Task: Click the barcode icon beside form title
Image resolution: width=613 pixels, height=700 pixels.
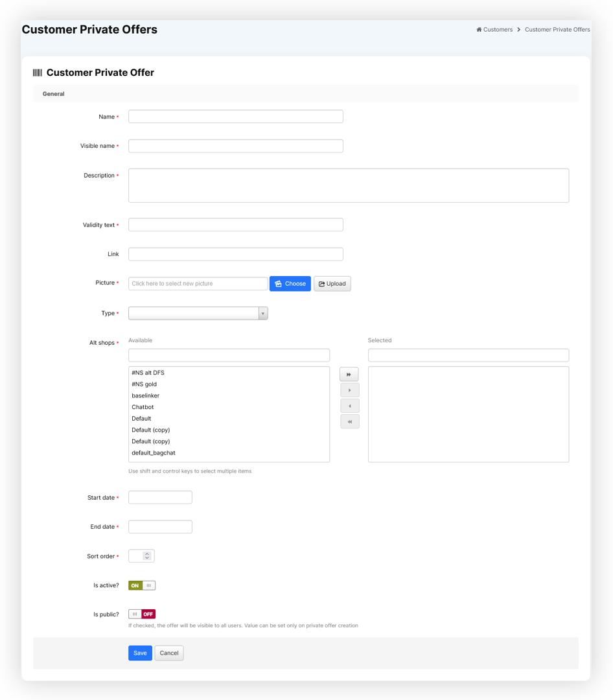Action: coord(38,73)
